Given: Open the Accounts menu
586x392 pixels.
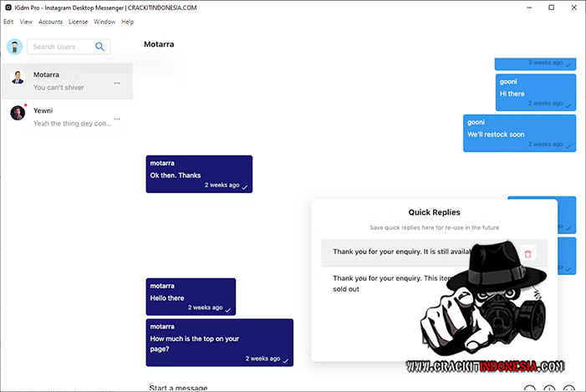Looking at the screenshot, I should pos(50,22).
